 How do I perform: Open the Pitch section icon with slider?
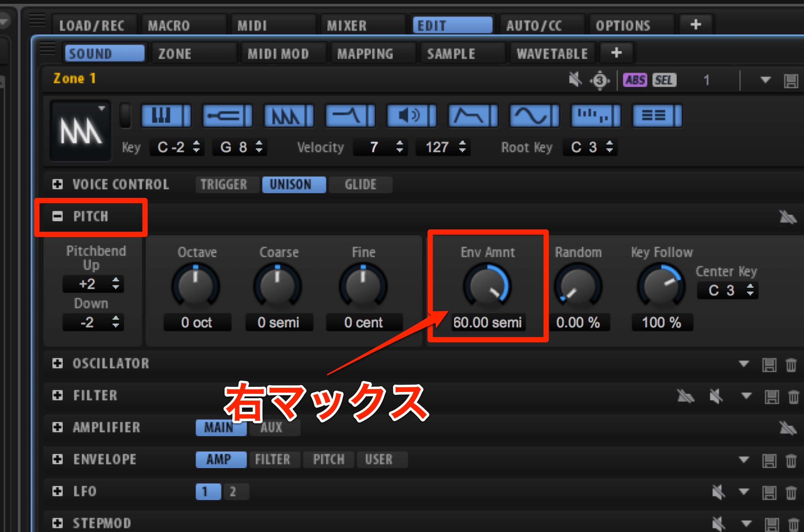[228, 116]
